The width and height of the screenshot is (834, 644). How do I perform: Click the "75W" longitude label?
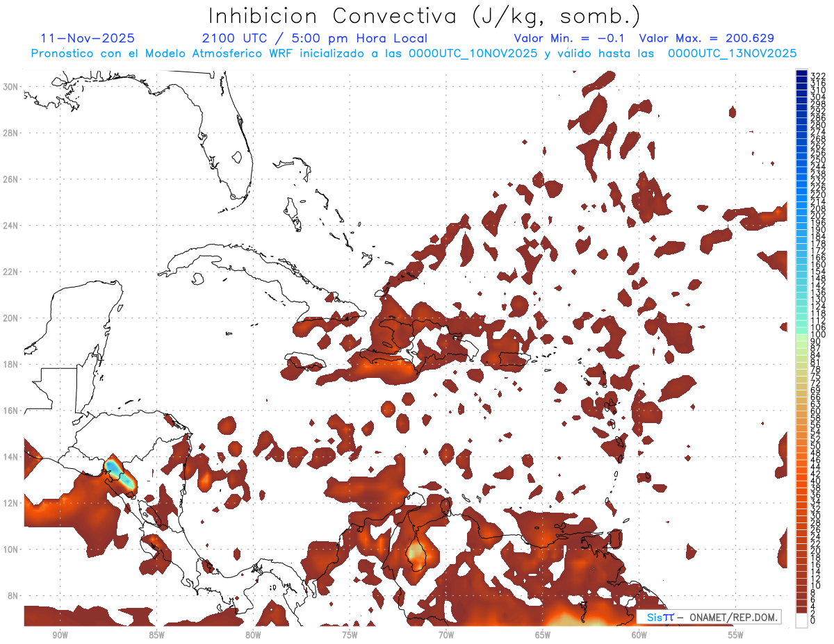point(350,634)
